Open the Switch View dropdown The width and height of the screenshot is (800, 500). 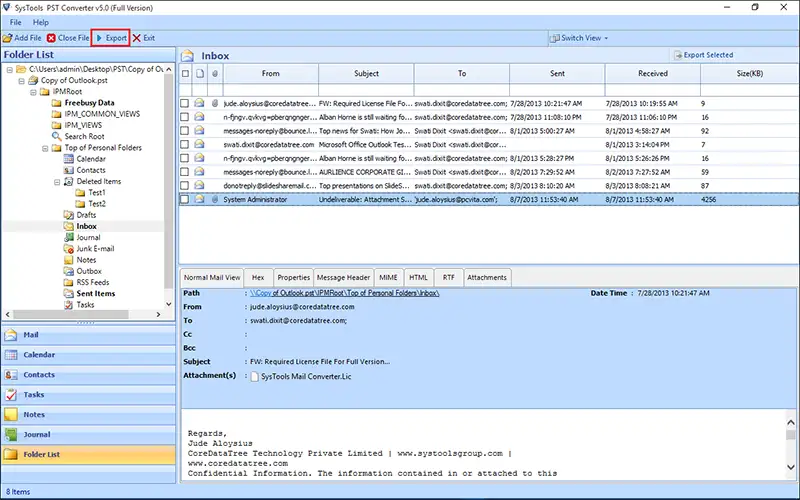coord(580,38)
